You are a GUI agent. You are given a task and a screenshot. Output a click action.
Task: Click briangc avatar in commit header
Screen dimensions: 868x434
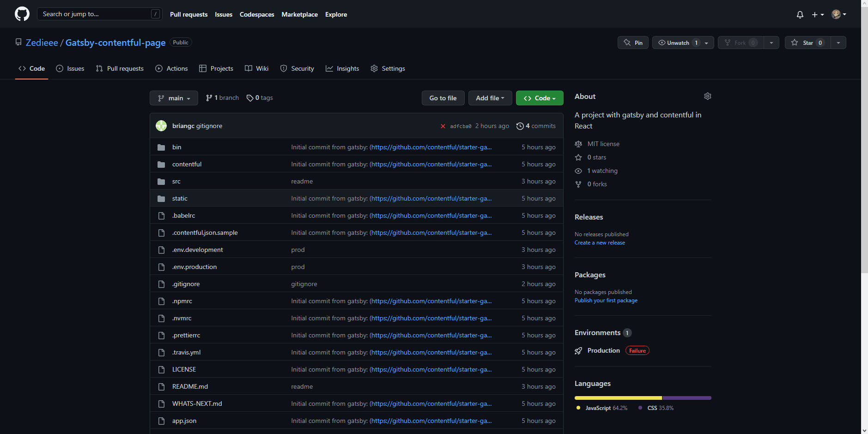[161, 126]
